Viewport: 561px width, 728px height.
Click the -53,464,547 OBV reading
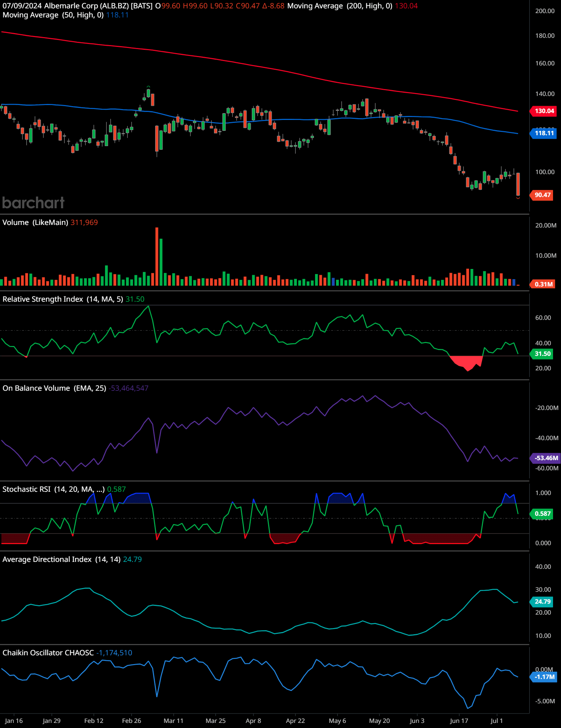(x=128, y=388)
